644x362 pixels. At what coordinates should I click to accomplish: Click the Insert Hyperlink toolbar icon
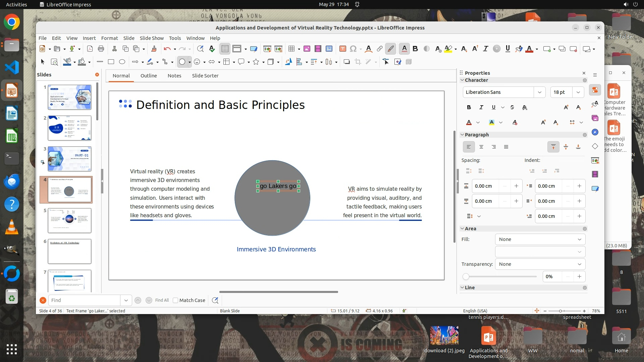tap(379, 49)
